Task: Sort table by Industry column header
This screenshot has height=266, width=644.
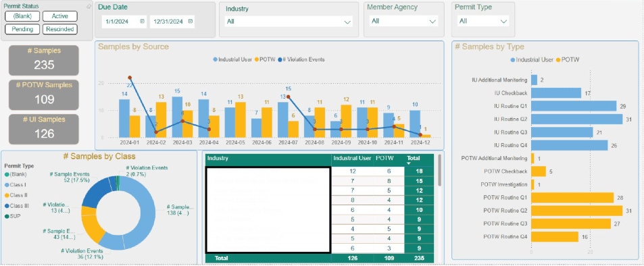Action: (x=218, y=158)
